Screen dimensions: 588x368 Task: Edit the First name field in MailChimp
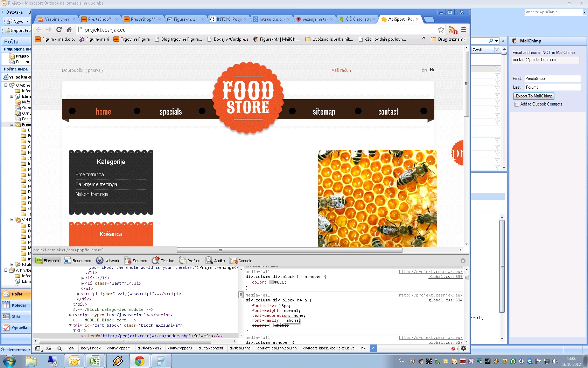pyautogui.click(x=552, y=79)
